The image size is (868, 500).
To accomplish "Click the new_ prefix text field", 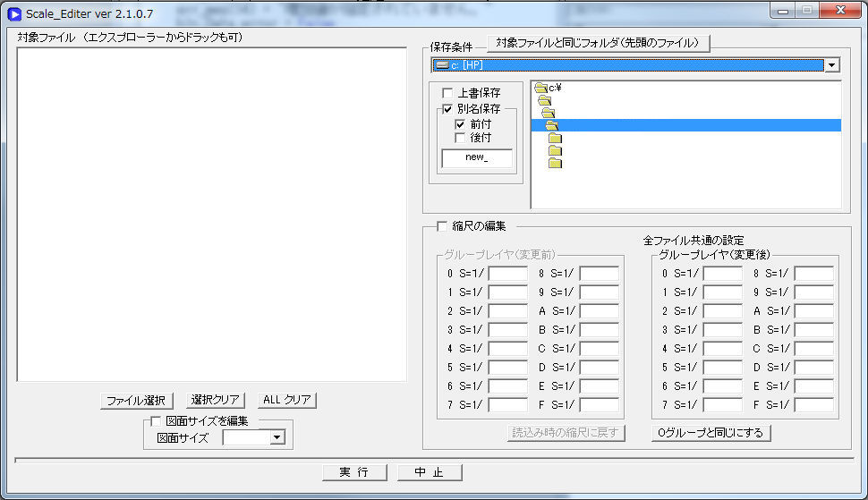I will [477, 157].
